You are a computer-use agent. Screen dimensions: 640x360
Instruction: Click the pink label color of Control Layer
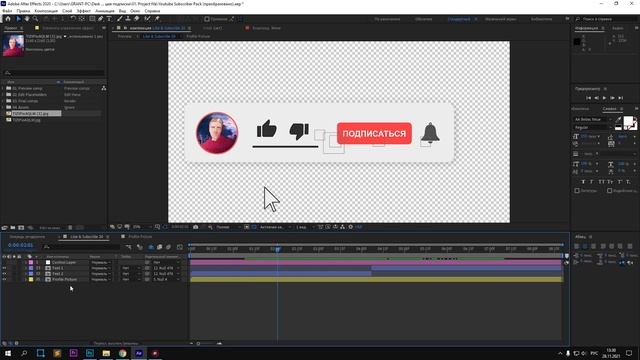[31, 262]
